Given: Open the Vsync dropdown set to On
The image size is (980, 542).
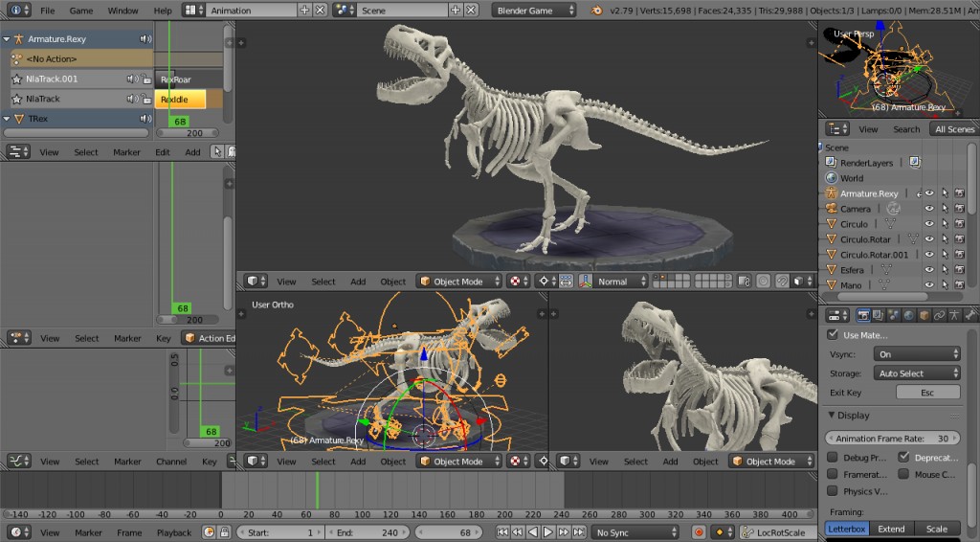Looking at the screenshot, I should (917, 354).
